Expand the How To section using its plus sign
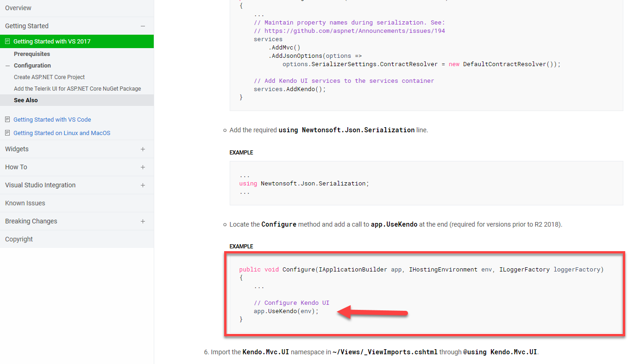The height and width of the screenshot is (364, 640). 143,167
